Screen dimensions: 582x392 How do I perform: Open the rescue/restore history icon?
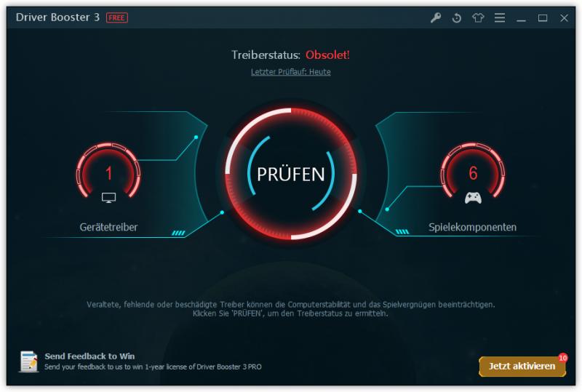point(457,17)
